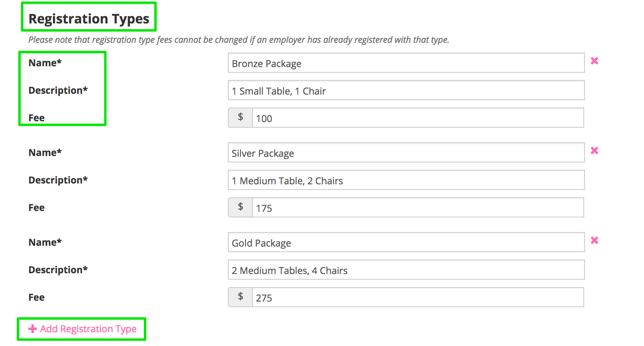
Task: Click the dollar sign beside the 175 fee
Action: click(240, 207)
